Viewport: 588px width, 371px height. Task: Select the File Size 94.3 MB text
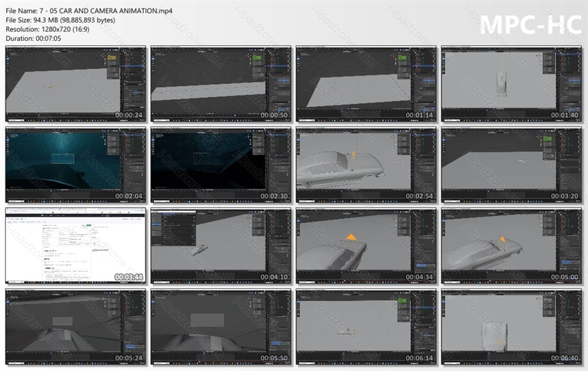pos(60,20)
